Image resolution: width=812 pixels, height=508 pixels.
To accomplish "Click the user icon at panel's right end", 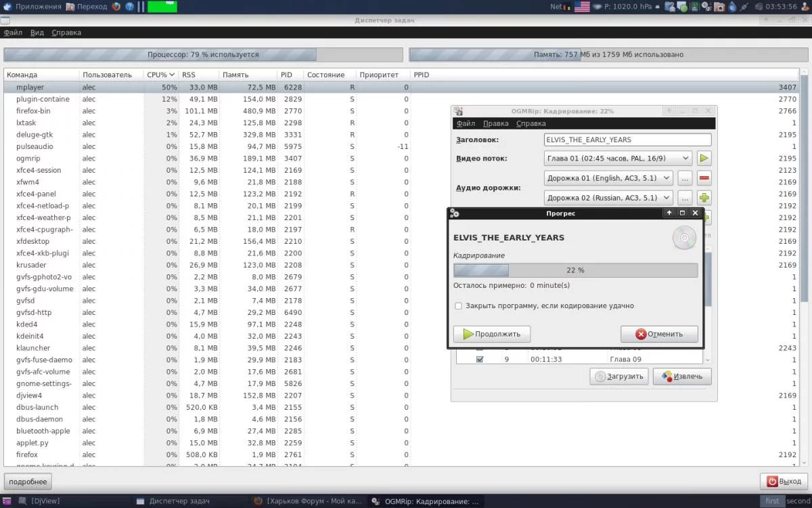I will pos(806,6).
